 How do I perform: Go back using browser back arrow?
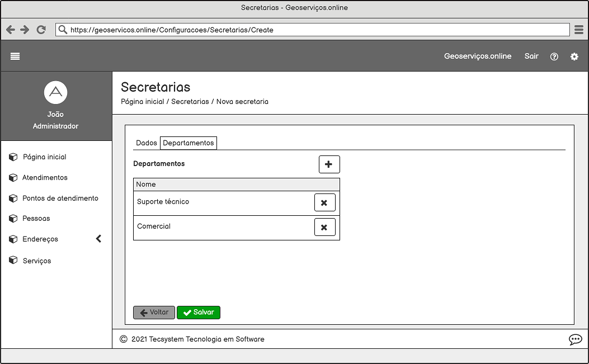[11, 30]
